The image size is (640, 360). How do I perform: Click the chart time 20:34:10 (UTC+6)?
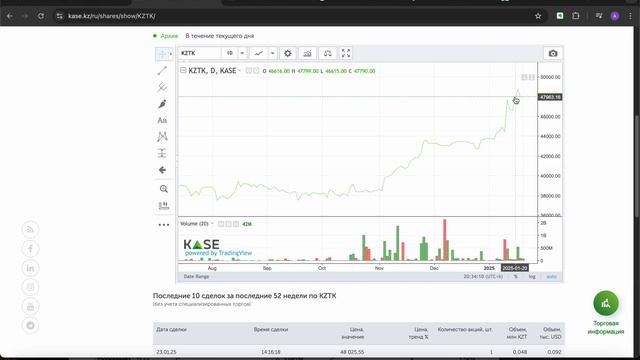pyautogui.click(x=483, y=277)
